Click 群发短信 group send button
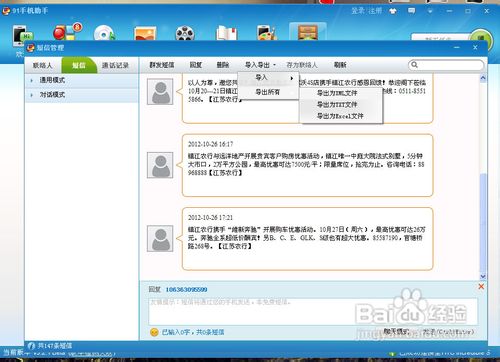Image resolution: width=500 pixels, height=362 pixels. point(162,65)
